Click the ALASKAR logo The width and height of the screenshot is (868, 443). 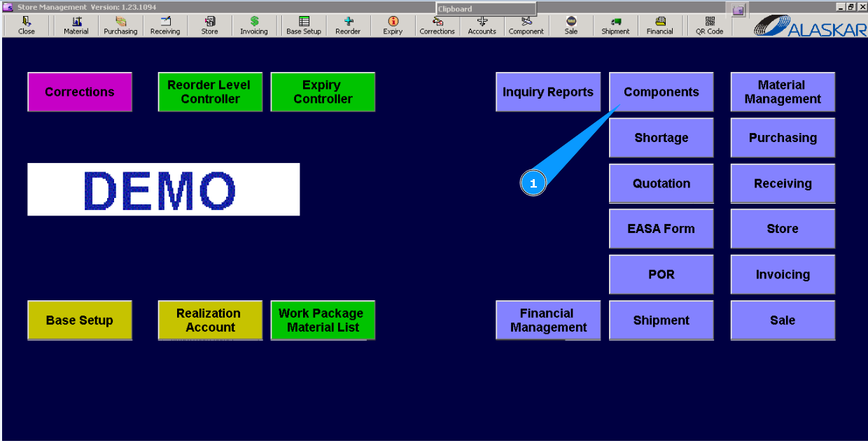pyautogui.click(x=809, y=26)
